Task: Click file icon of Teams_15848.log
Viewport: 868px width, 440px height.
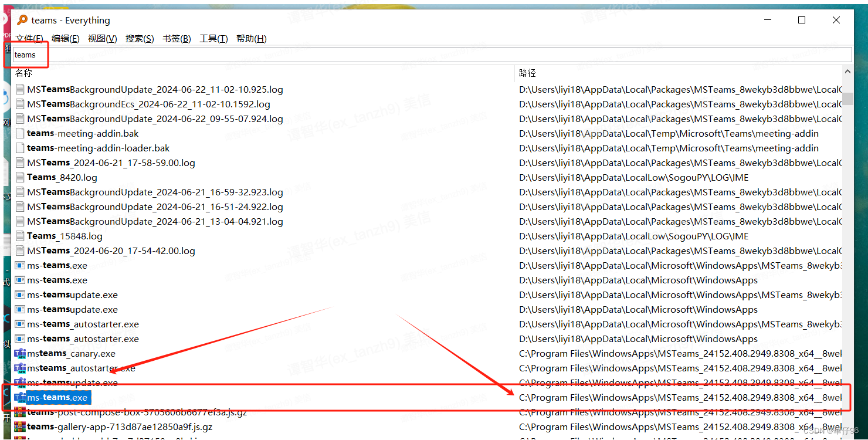Action: [20, 236]
